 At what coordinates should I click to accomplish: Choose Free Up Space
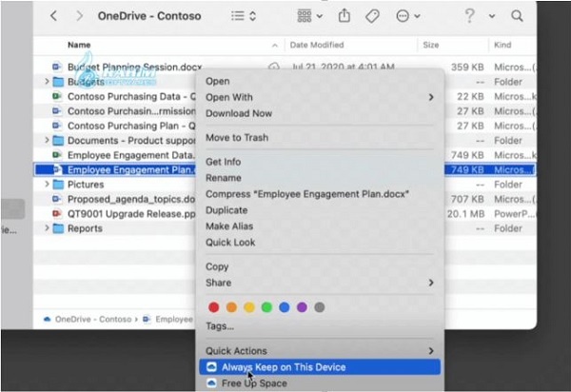click(x=320, y=383)
